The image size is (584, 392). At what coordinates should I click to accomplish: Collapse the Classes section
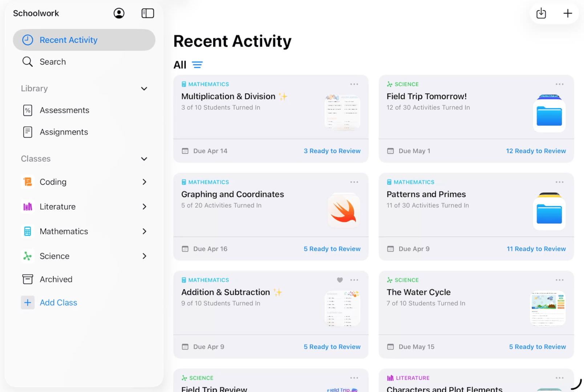(x=144, y=159)
